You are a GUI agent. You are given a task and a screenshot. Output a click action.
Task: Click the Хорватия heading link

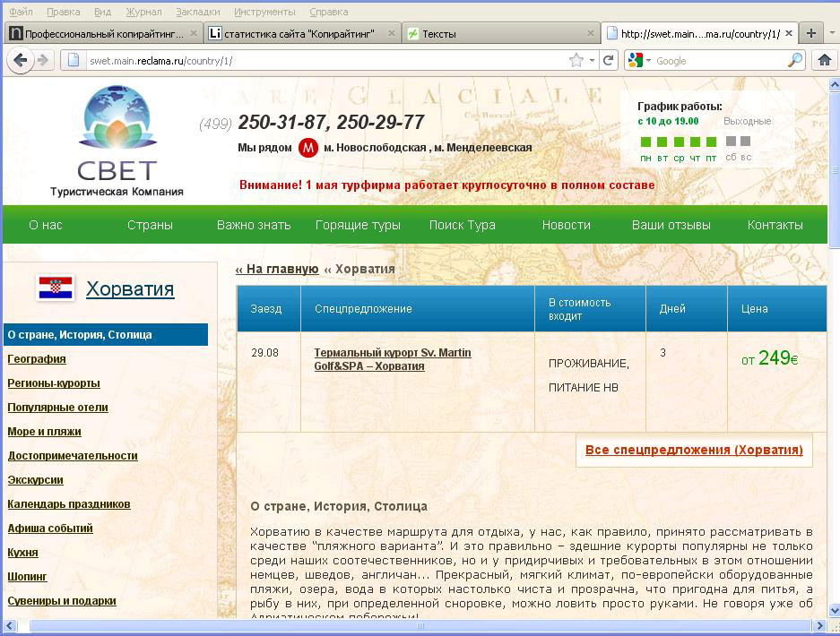coord(130,288)
